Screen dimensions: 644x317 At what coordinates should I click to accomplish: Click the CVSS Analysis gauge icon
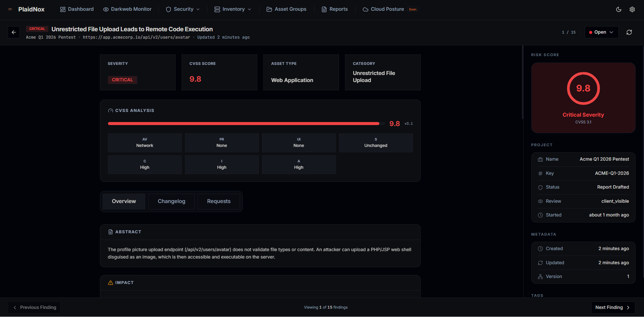tap(111, 110)
